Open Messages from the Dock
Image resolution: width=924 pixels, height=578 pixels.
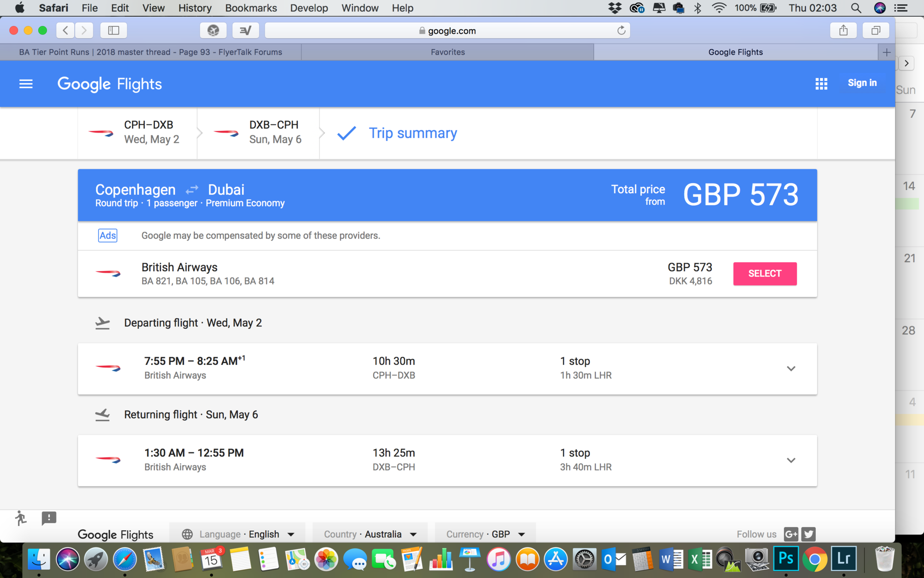(355, 559)
